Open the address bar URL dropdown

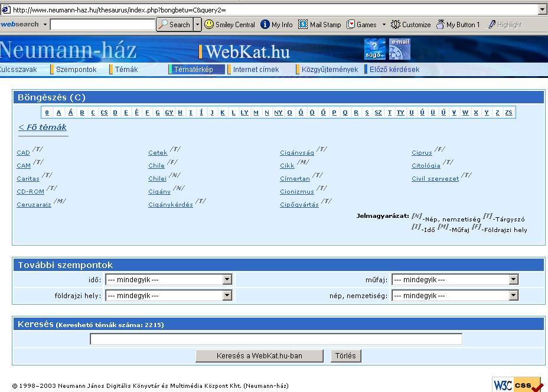point(543,10)
